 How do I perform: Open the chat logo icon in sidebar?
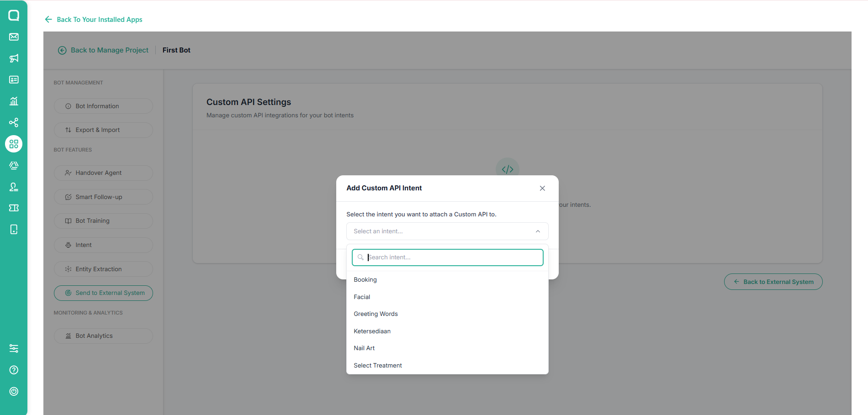pos(14,16)
